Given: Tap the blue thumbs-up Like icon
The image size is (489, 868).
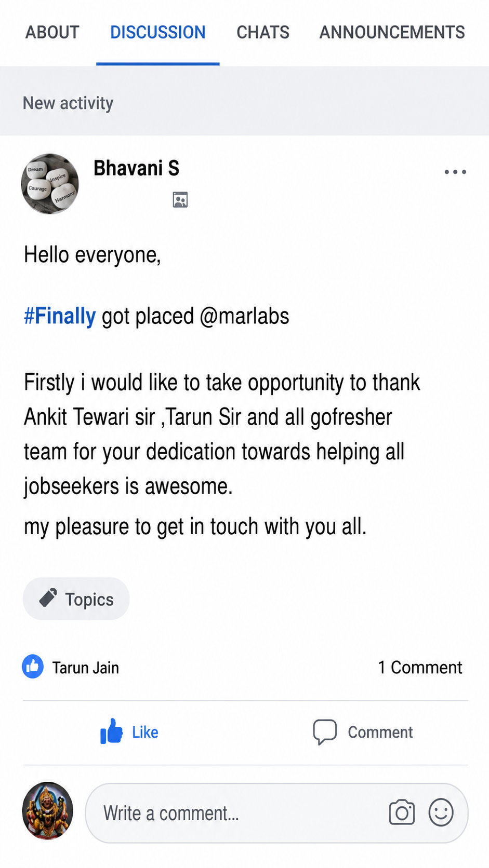Looking at the screenshot, I should click(x=111, y=731).
